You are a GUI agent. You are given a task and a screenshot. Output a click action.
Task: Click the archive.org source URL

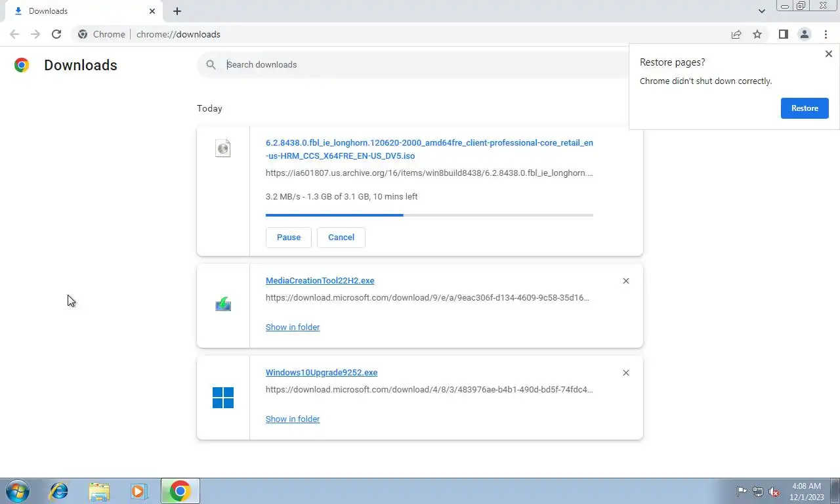pos(429,173)
